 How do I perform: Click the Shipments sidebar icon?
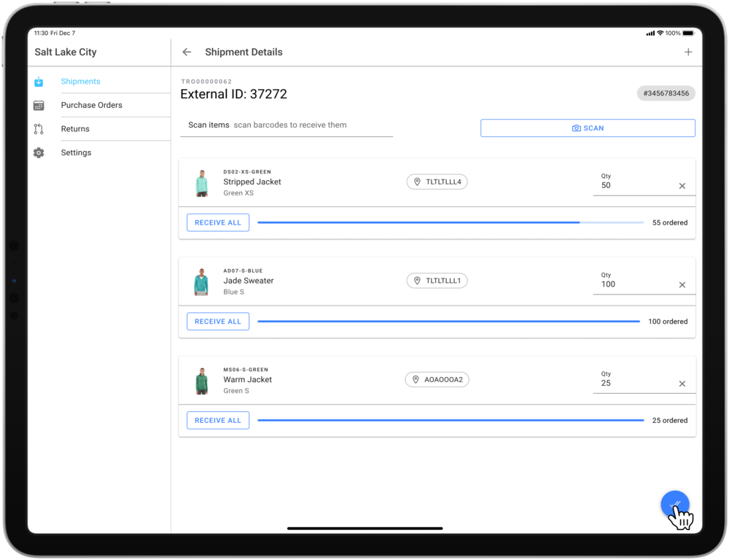[39, 82]
